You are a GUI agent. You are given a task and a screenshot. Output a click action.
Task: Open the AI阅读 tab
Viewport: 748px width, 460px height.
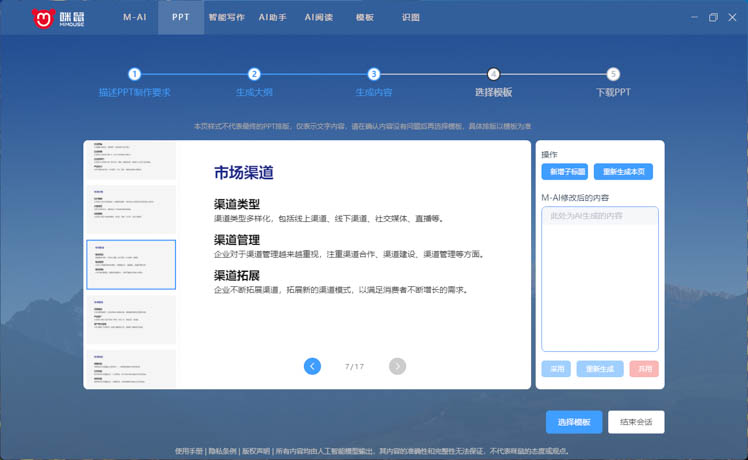coord(319,17)
